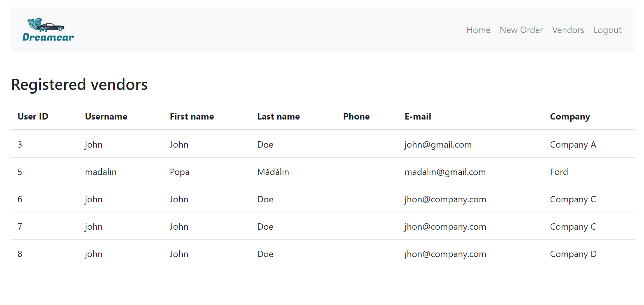Select user ID 3 cell

20,145
